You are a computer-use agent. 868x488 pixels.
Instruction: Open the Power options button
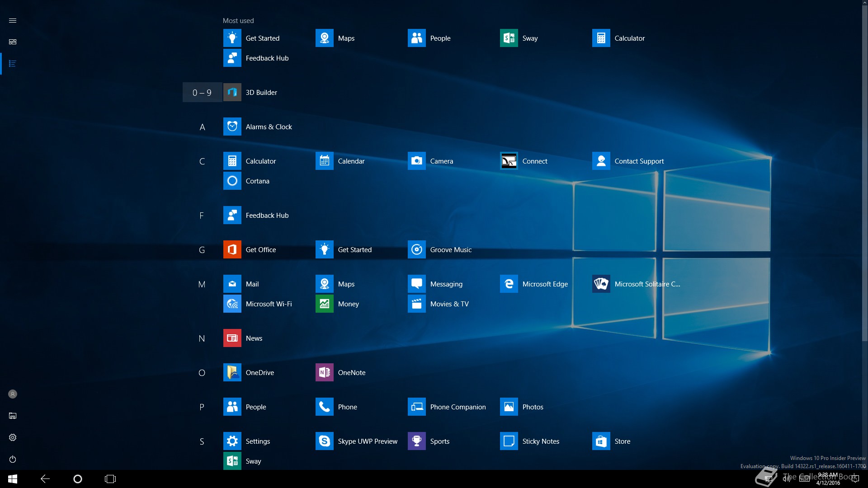pyautogui.click(x=13, y=459)
